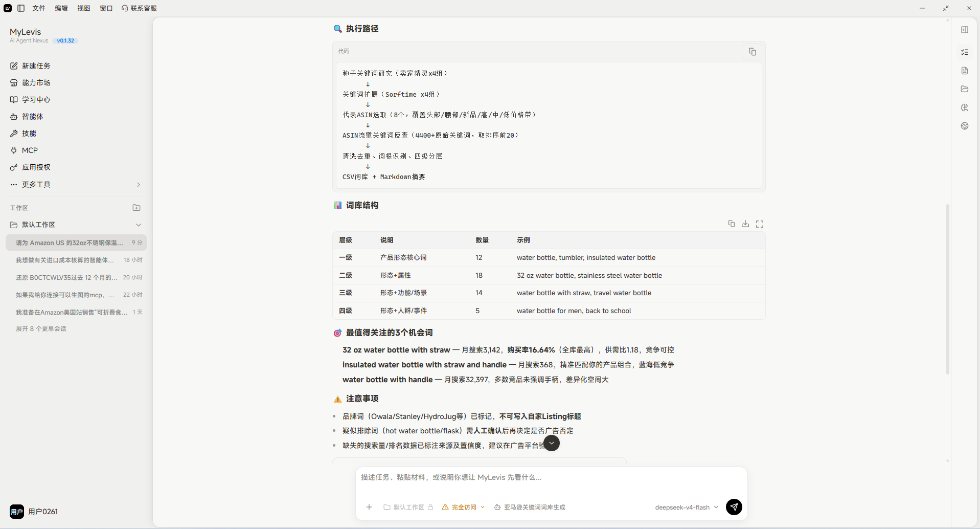Viewport: 980px width, 529px height.
Task: Click the conversation scrollbar
Action: [947, 289]
